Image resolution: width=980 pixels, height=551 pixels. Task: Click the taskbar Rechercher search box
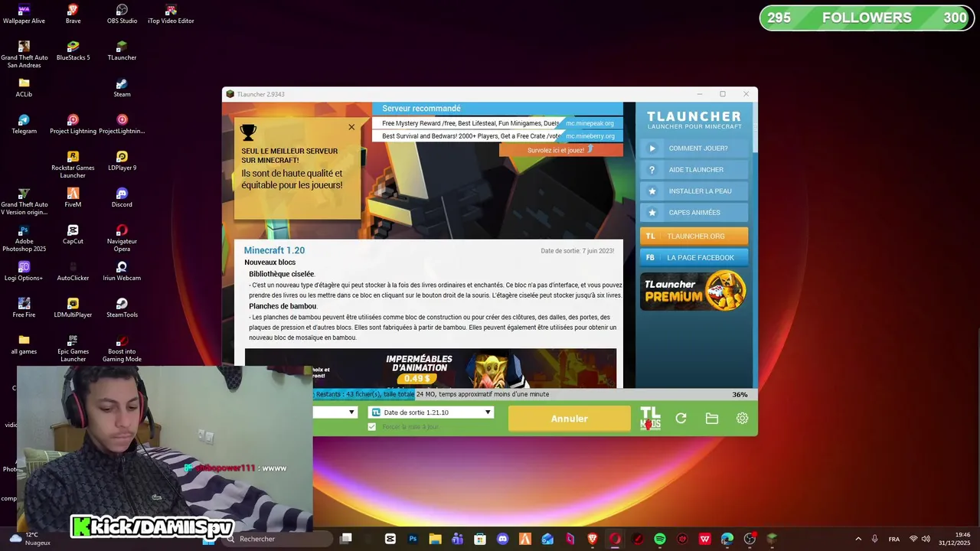[279, 539]
